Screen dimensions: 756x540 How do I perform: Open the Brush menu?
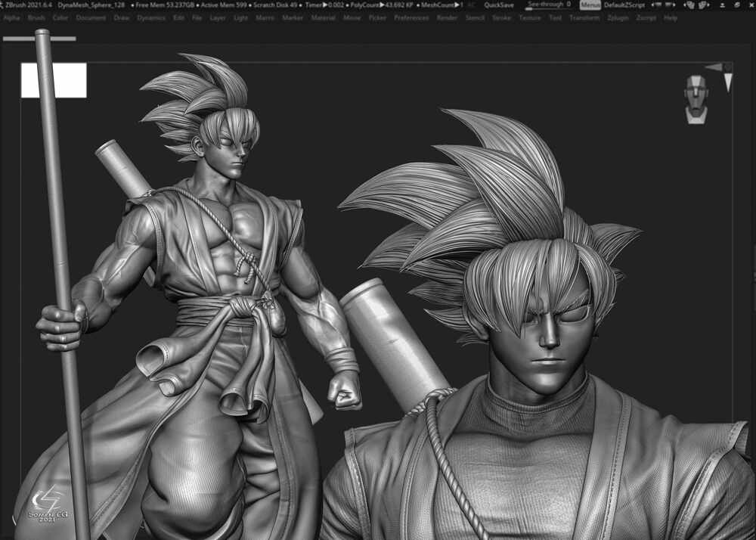click(x=36, y=18)
